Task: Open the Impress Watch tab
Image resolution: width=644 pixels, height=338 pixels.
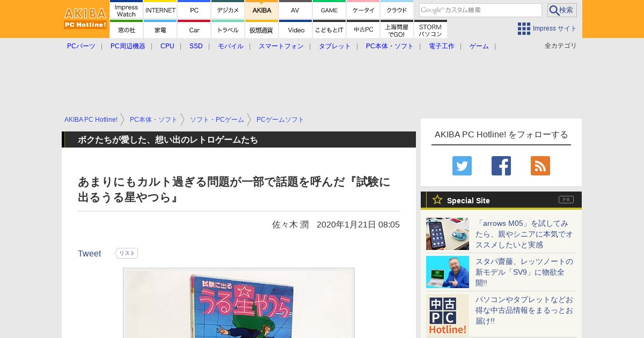Action: 127,10
